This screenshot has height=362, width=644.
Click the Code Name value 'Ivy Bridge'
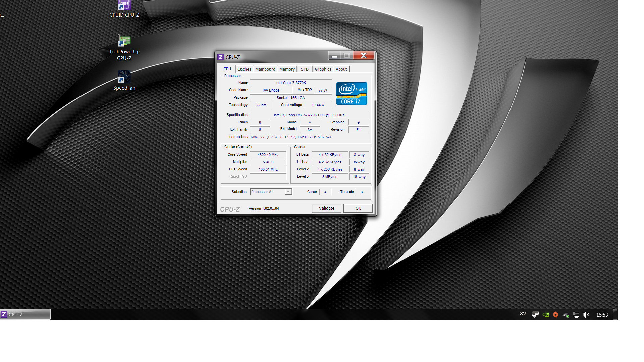[x=271, y=90]
